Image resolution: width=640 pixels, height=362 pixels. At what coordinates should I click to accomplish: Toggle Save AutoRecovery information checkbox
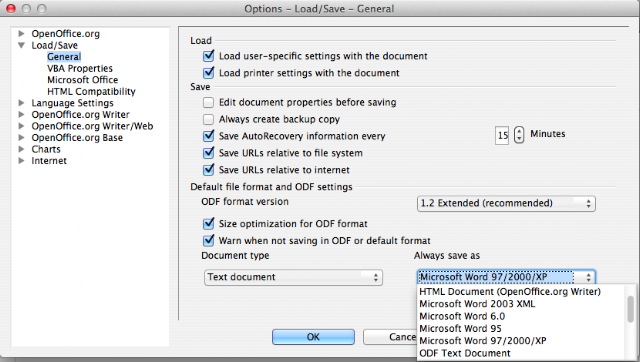click(x=209, y=136)
